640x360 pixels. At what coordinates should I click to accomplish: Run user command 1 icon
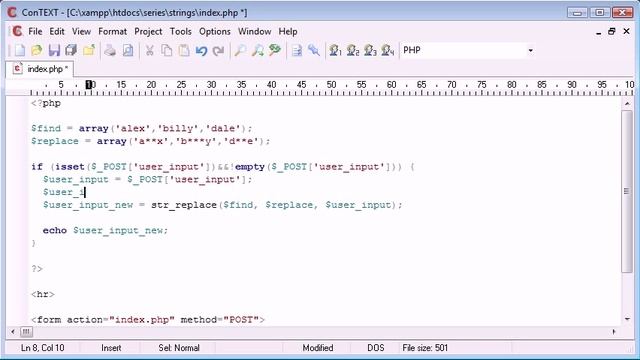(336, 51)
